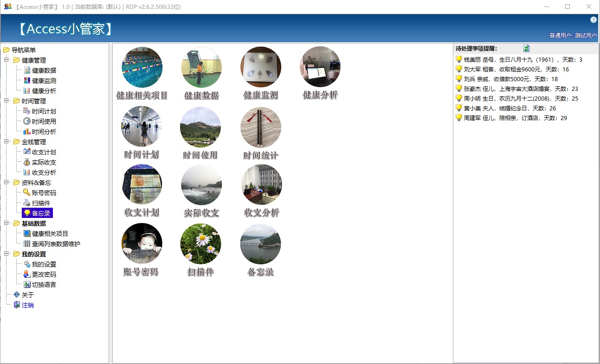
Task: Collapse the 时间管理 tree node
Action: tap(6, 101)
